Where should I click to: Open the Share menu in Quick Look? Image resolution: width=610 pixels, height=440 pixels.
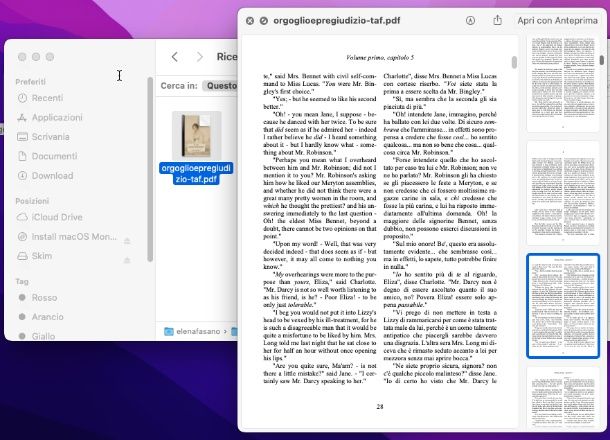click(x=498, y=20)
